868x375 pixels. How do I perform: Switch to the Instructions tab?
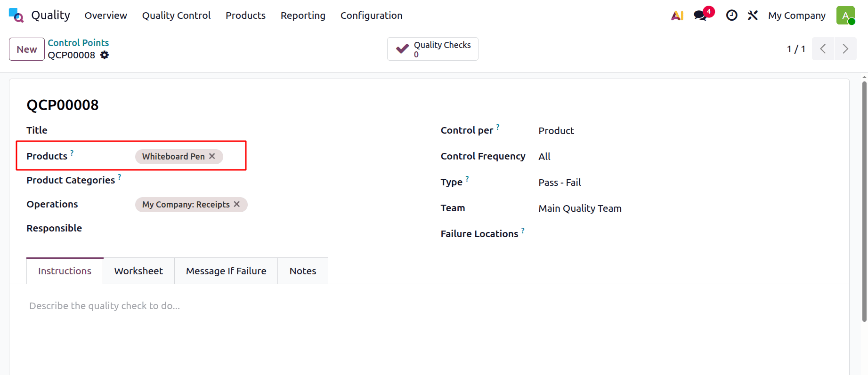point(65,271)
